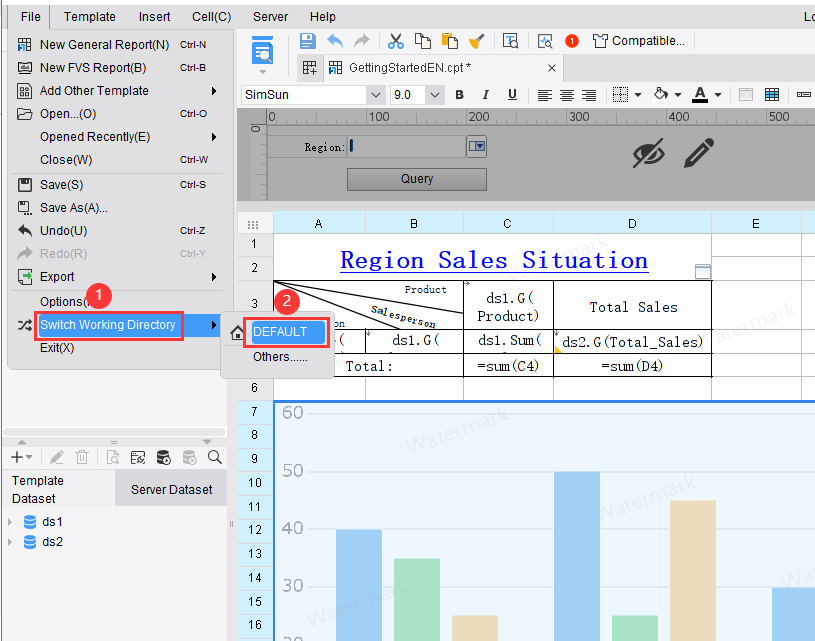
Task: Click the Paste clipboard icon
Action: [x=450, y=41]
